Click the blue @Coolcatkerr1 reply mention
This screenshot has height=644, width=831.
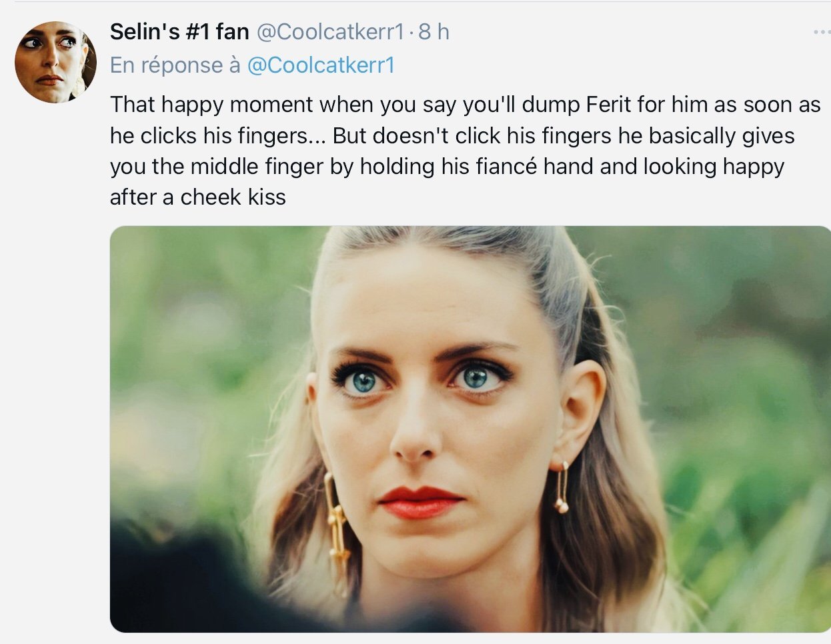[x=321, y=65]
